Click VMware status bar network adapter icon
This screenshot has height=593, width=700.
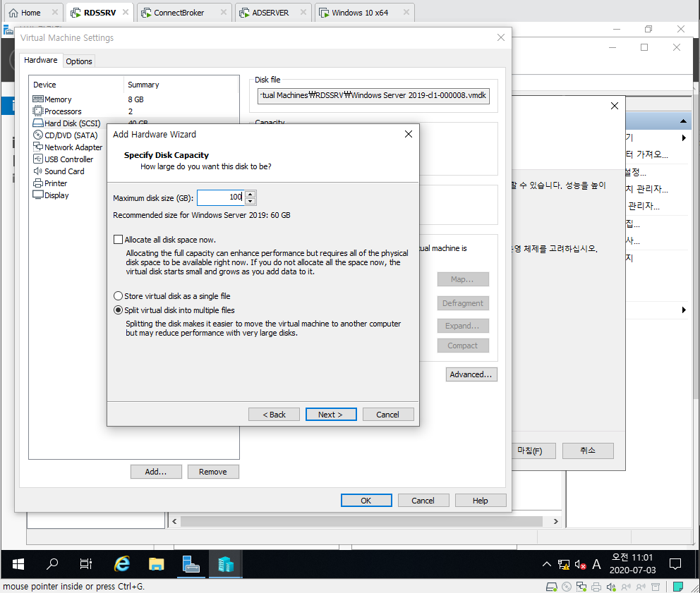(x=581, y=587)
